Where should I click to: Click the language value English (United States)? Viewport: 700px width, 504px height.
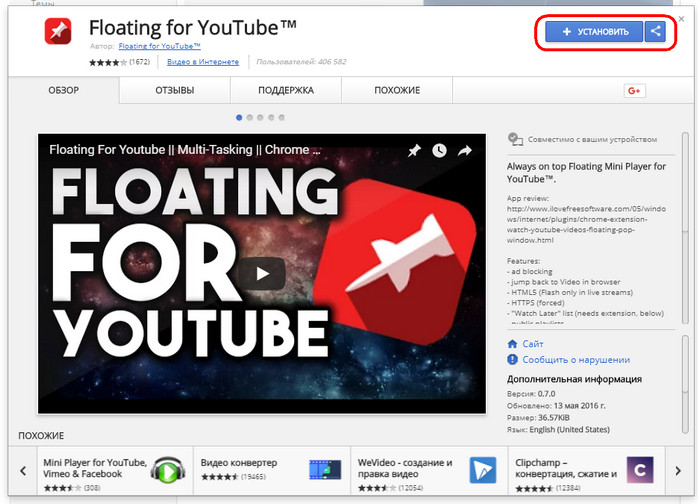[x=569, y=429]
